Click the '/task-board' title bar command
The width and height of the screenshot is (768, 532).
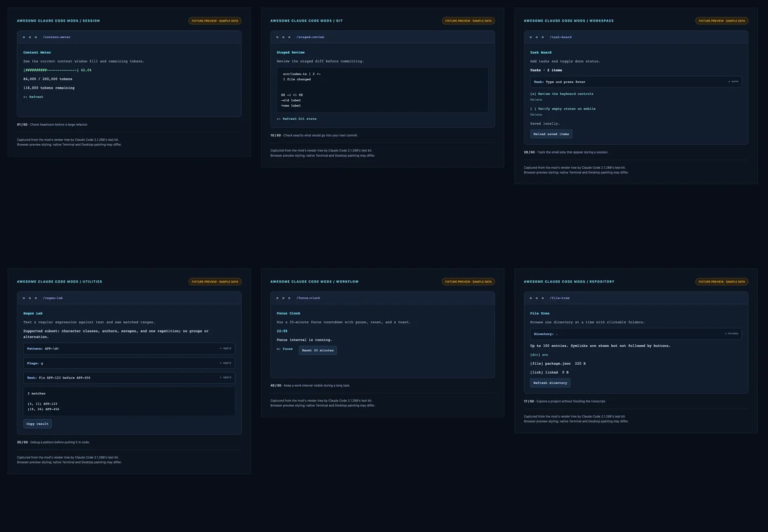560,37
